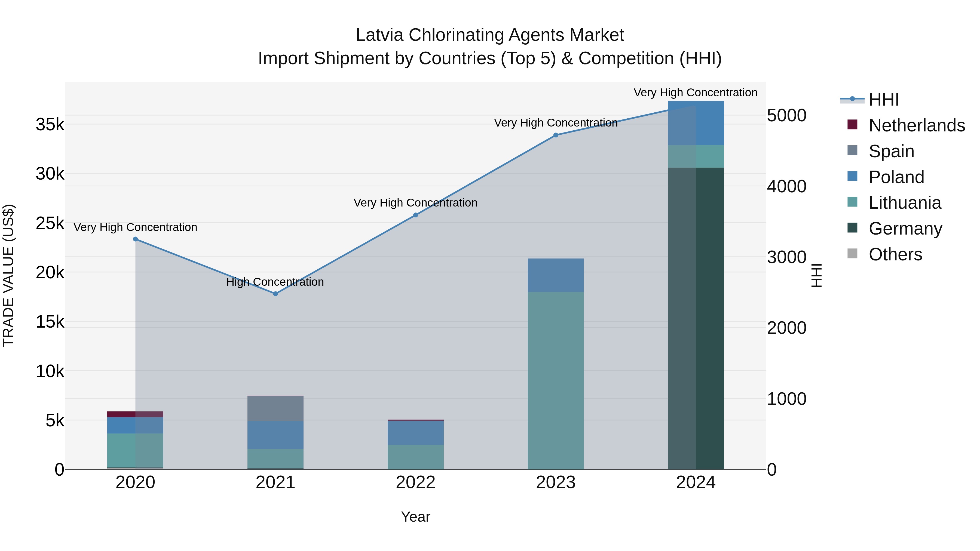Click the Poland bar segment in 2021
The image size is (980, 551).
(x=275, y=435)
